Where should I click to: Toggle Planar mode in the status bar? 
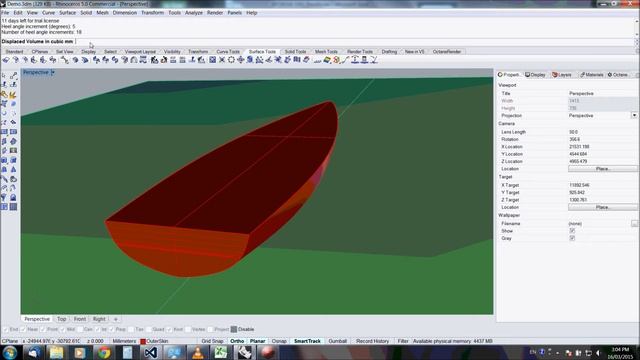point(257,341)
